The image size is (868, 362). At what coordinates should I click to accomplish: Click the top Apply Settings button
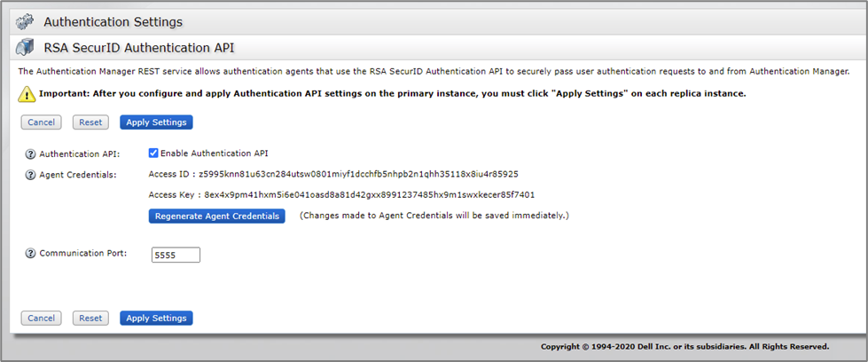(156, 122)
